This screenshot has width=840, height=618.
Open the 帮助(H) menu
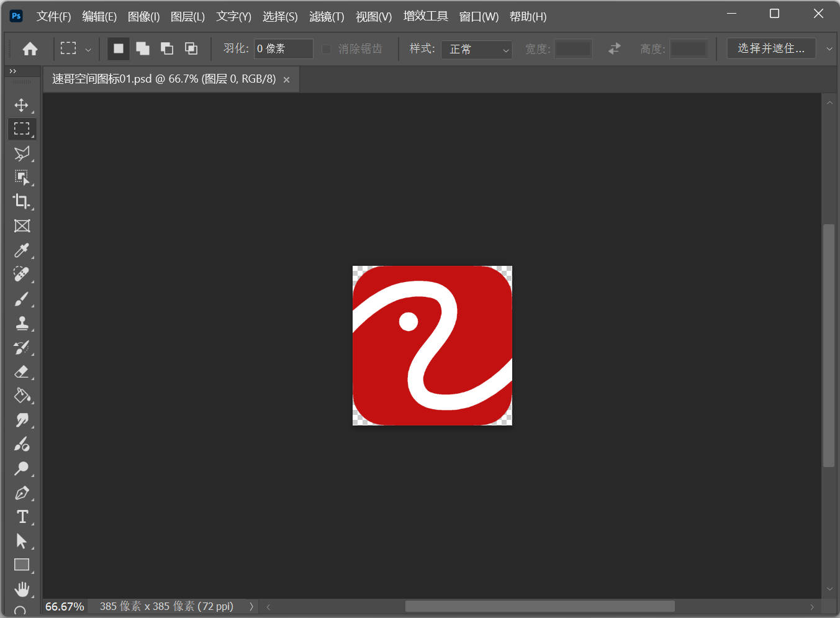click(528, 17)
